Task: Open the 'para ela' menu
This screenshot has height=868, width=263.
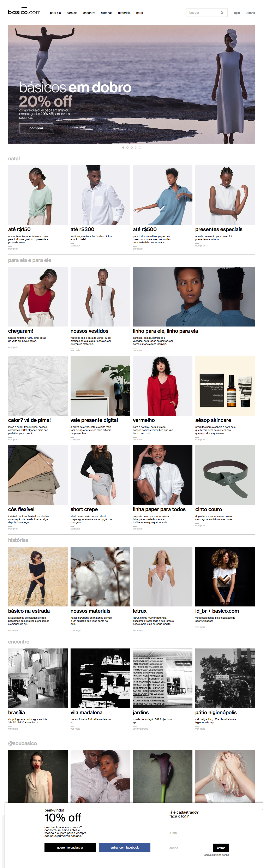Action: pyautogui.click(x=55, y=13)
